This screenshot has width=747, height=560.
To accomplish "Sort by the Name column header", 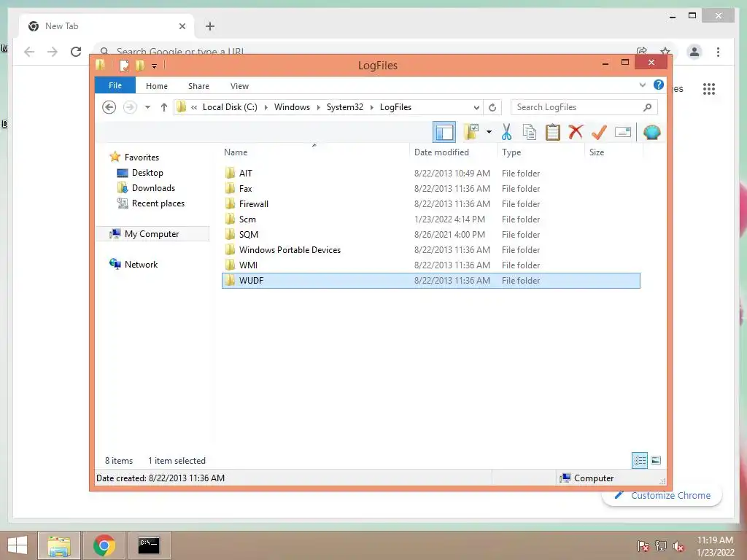I will [x=314, y=152].
